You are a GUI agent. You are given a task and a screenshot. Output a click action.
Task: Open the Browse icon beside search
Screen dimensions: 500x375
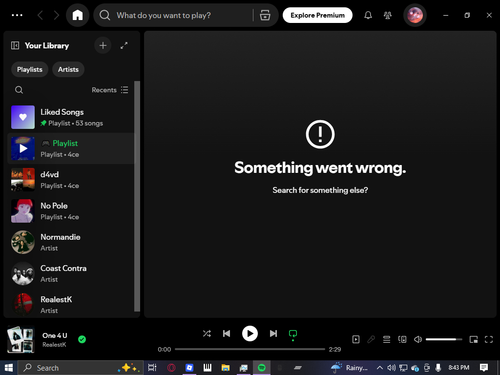(x=265, y=15)
